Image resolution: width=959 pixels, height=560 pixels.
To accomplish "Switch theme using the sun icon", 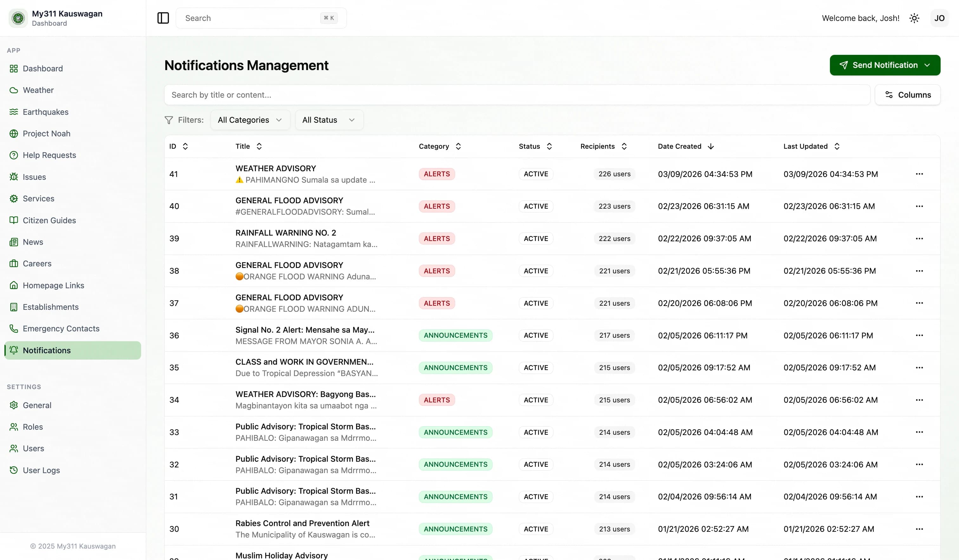I will coord(914,18).
